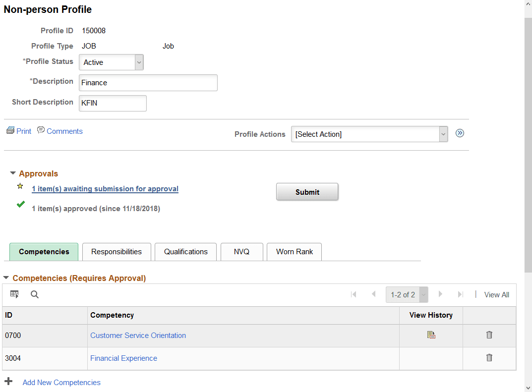View history for Customer Service Orientation
This screenshot has height=392, width=532.
coord(431,336)
